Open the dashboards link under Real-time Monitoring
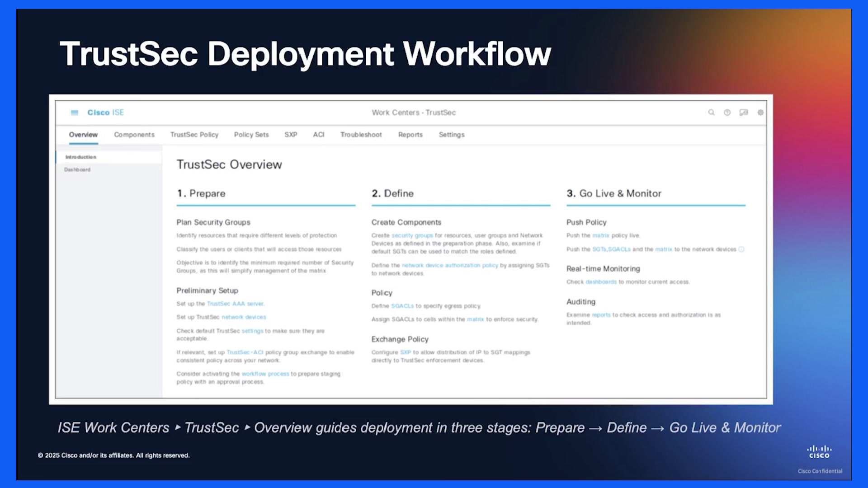 (601, 282)
